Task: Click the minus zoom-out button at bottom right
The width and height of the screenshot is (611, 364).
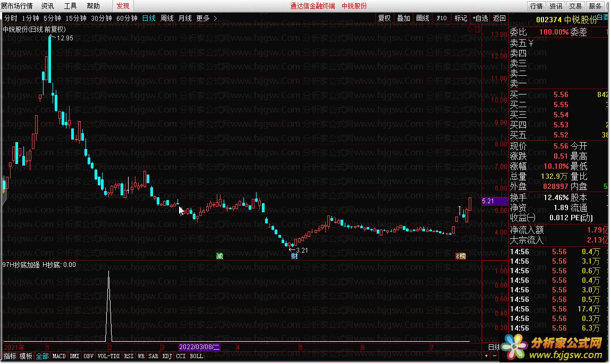Action: coord(495,356)
